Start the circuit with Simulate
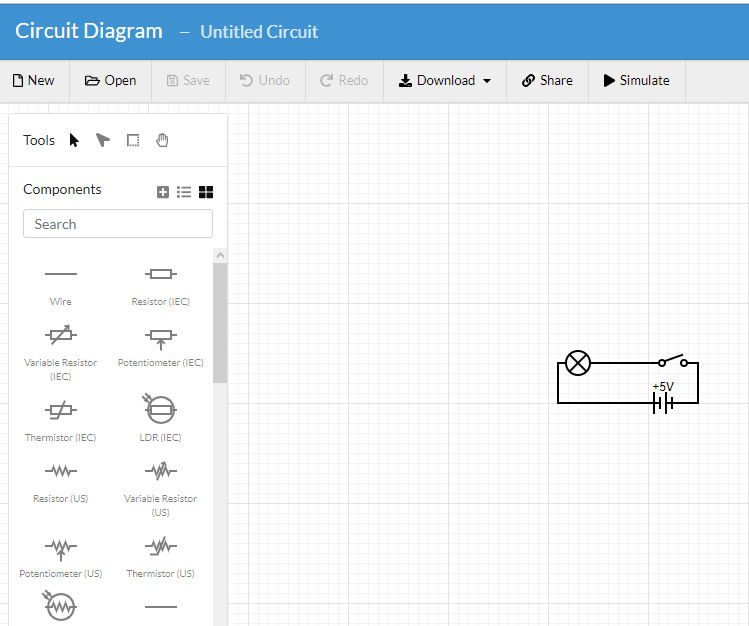The height and width of the screenshot is (626, 749). coord(637,80)
